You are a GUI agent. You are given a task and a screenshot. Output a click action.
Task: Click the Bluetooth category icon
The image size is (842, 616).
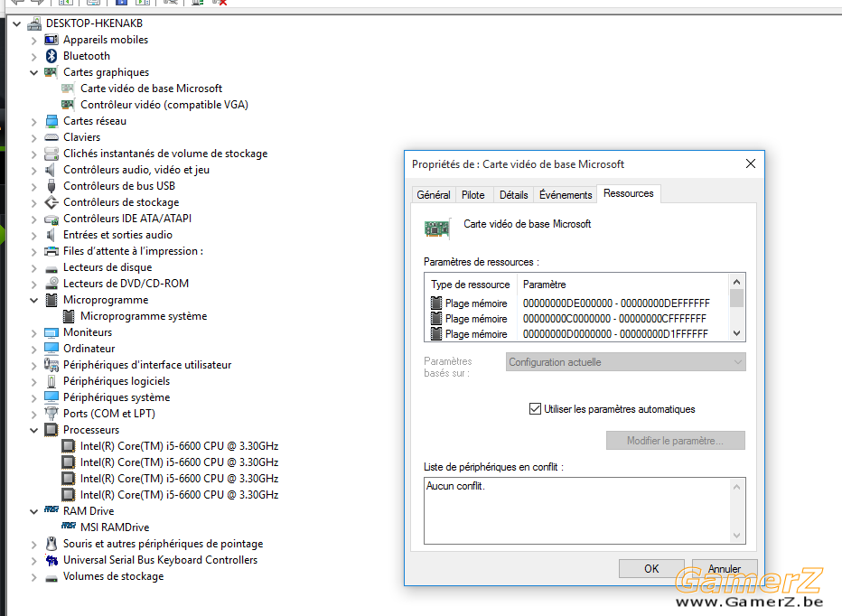coord(51,56)
